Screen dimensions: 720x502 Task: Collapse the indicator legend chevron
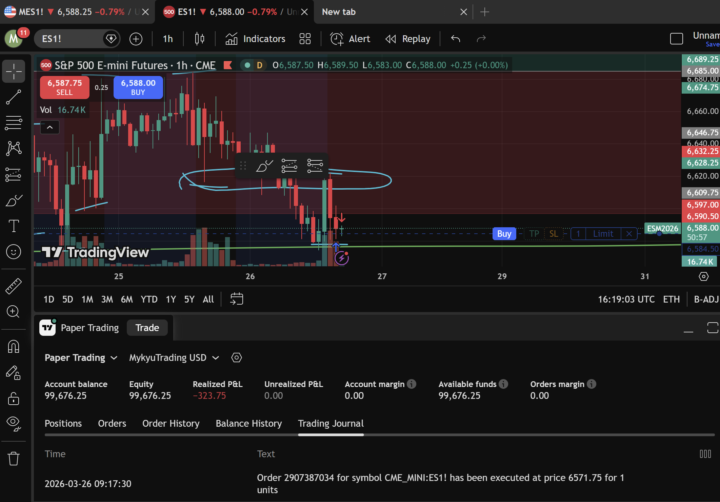(x=50, y=127)
